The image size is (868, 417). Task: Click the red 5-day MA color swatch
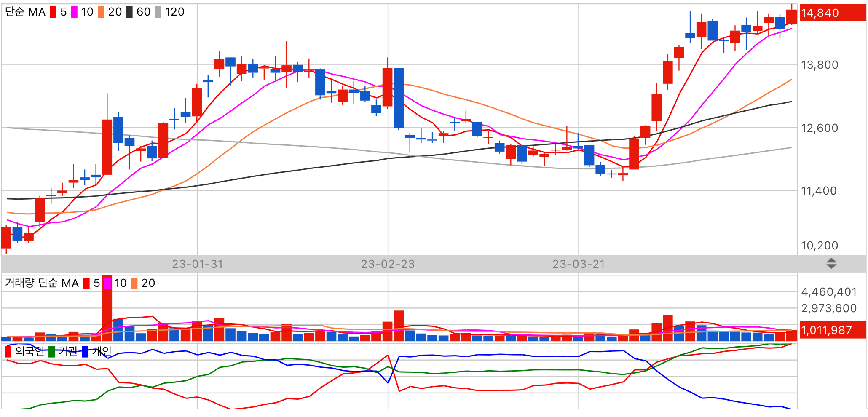(x=53, y=12)
